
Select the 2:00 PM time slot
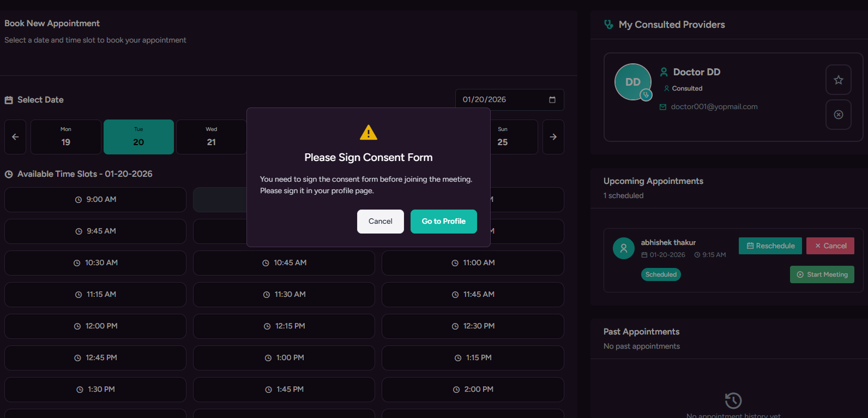pos(473,390)
